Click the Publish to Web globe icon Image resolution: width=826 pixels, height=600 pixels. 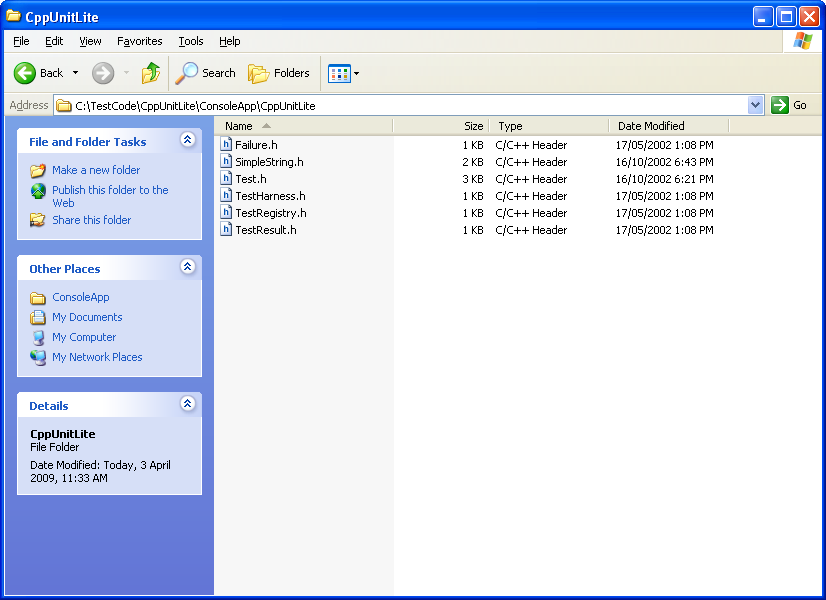point(38,191)
